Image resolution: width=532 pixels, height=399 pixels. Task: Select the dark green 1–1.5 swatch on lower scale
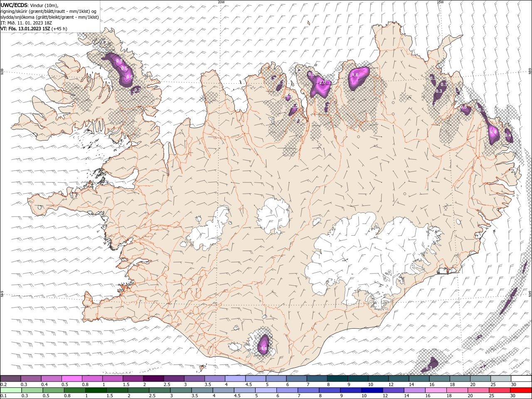click(96, 390)
